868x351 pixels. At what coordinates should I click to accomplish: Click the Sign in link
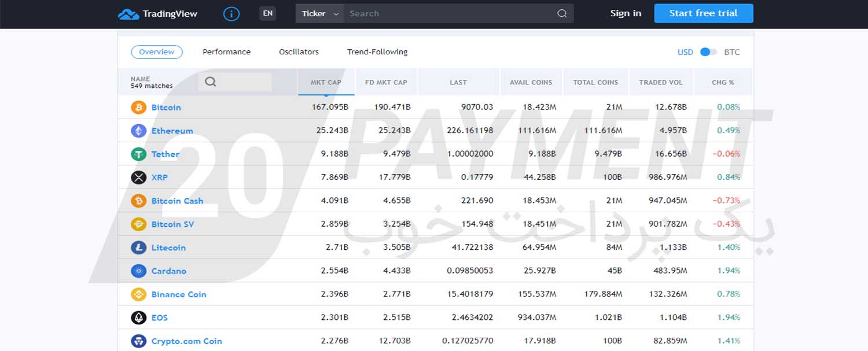coord(626,13)
